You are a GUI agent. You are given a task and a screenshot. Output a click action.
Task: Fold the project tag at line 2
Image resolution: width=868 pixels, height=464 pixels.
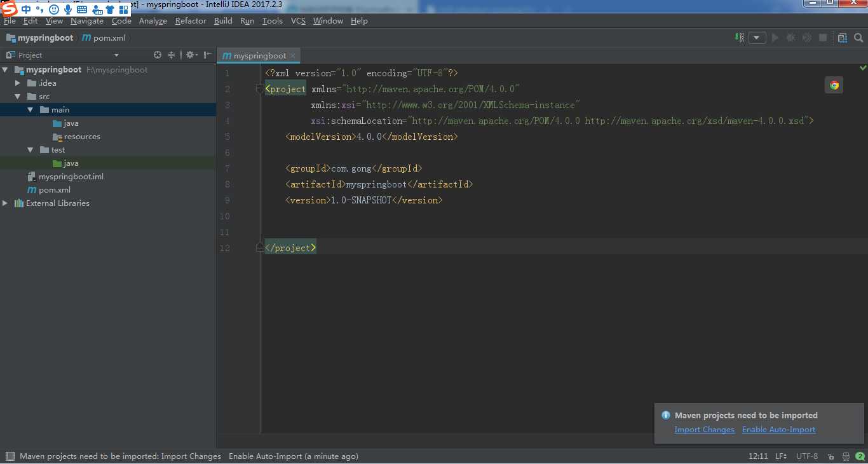click(260, 89)
